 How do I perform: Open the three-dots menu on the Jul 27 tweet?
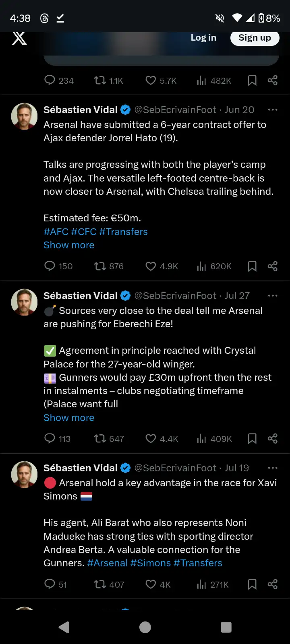[x=273, y=296]
